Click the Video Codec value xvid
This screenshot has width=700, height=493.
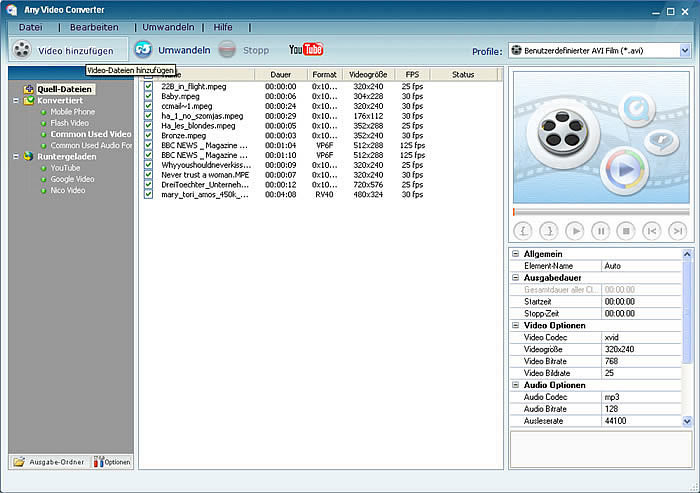click(x=642, y=337)
